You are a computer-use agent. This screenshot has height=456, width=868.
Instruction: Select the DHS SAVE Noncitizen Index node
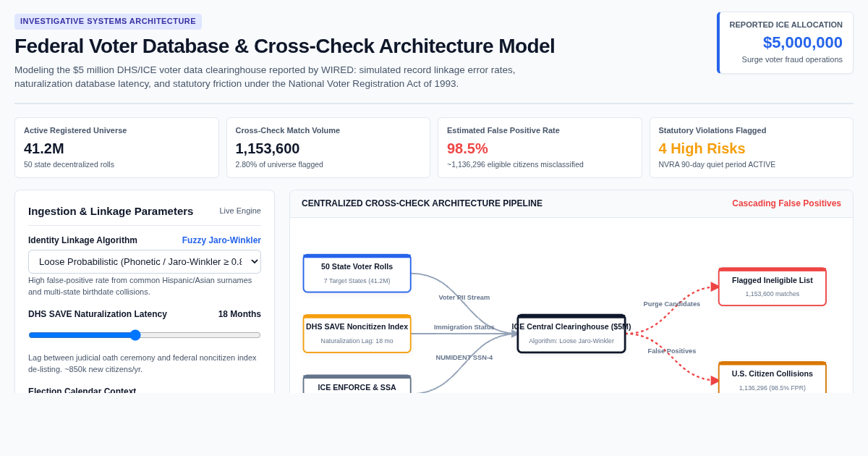pyautogui.click(x=357, y=334)
